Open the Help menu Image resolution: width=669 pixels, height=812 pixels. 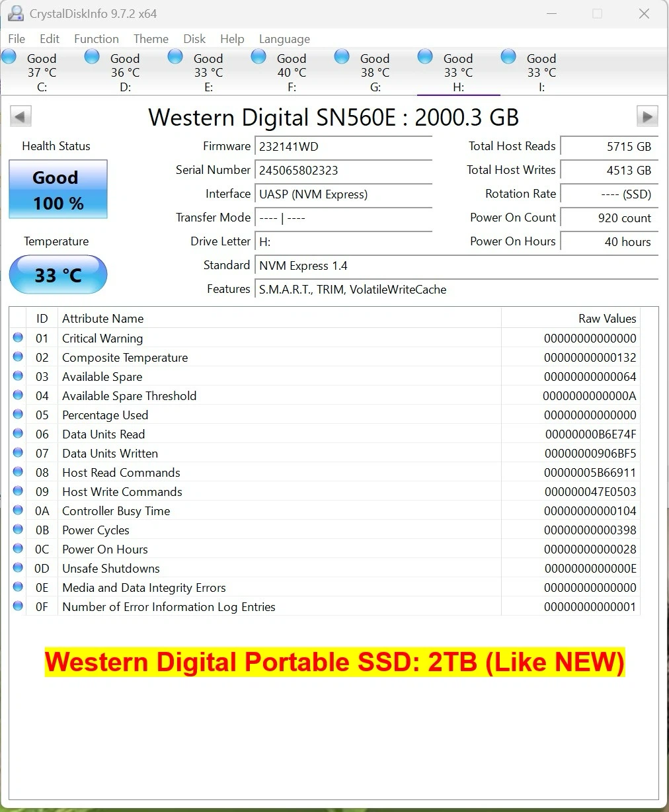(232, 39)
